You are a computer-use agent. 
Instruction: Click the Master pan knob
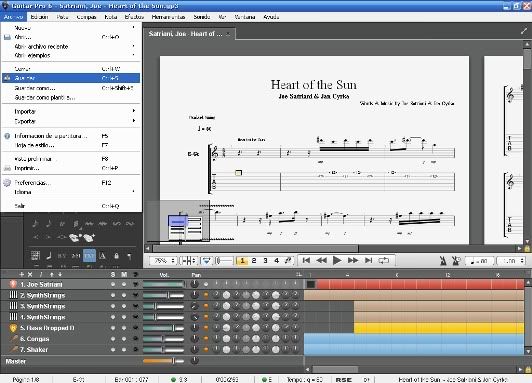click(x=194, y=361)
